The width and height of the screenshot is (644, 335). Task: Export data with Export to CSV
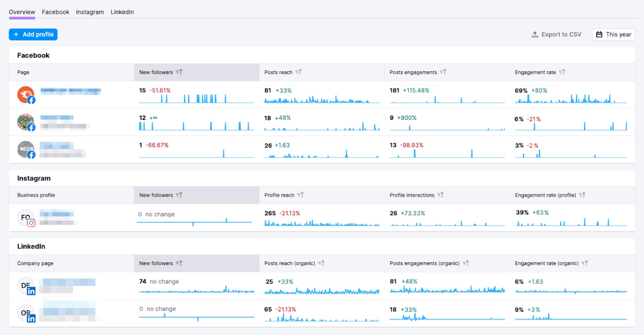(557, 35)
